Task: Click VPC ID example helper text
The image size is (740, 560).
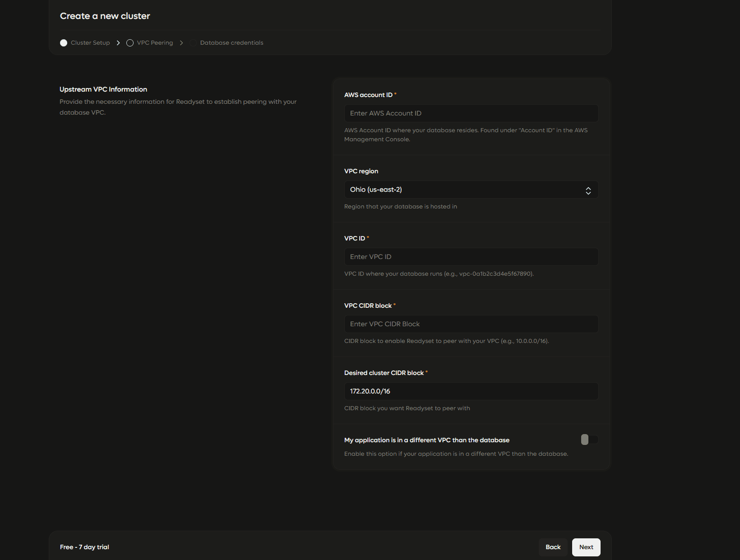Action: [439, 273]
